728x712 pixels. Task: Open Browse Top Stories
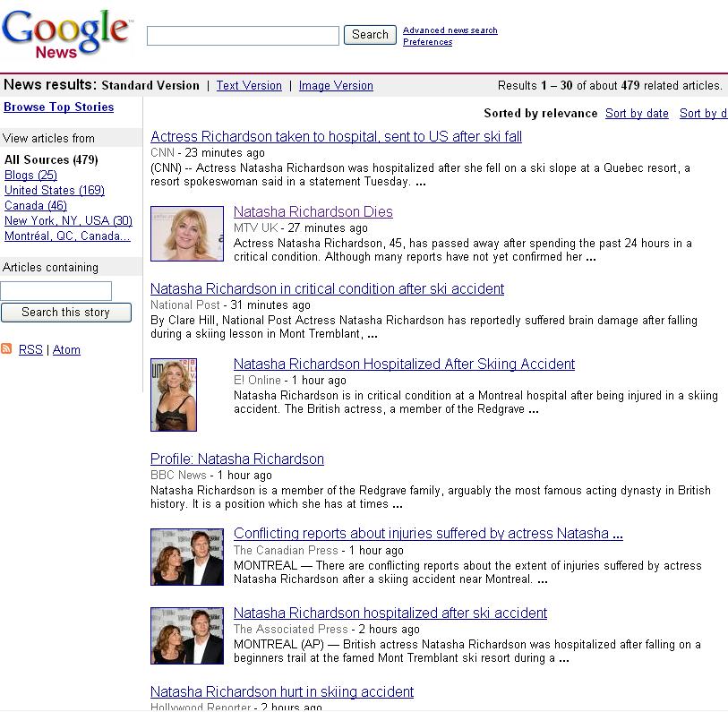coord(58,107)
